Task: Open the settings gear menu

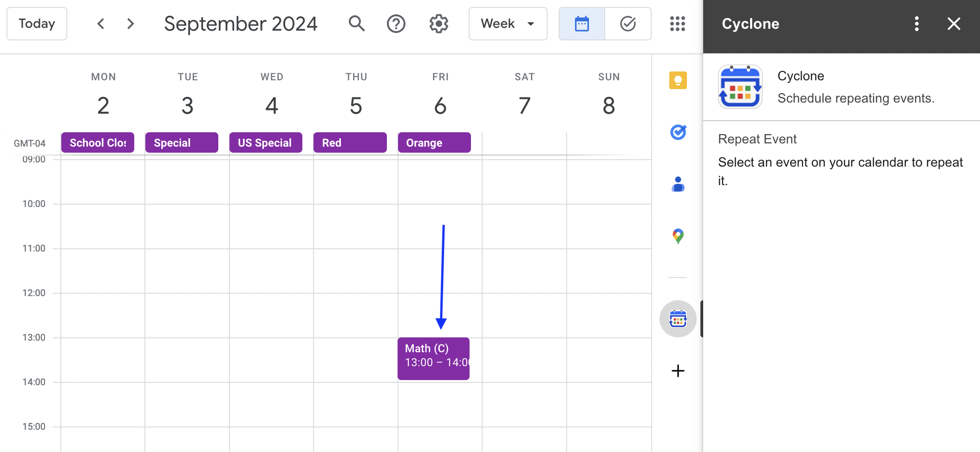Action: (x=439, y=24)
